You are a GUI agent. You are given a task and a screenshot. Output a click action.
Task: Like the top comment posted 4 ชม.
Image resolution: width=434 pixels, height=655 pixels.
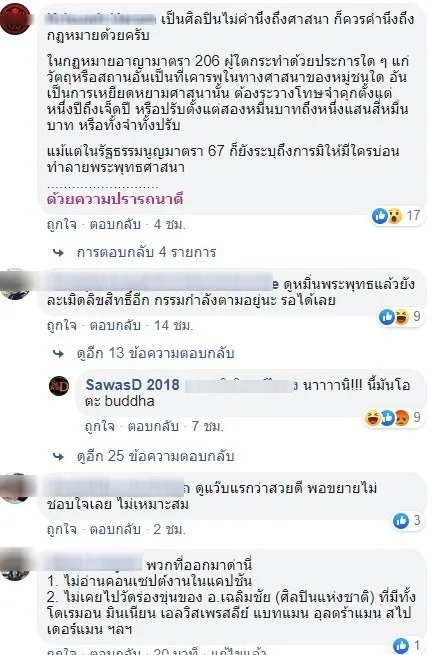[x=62, y=225]
